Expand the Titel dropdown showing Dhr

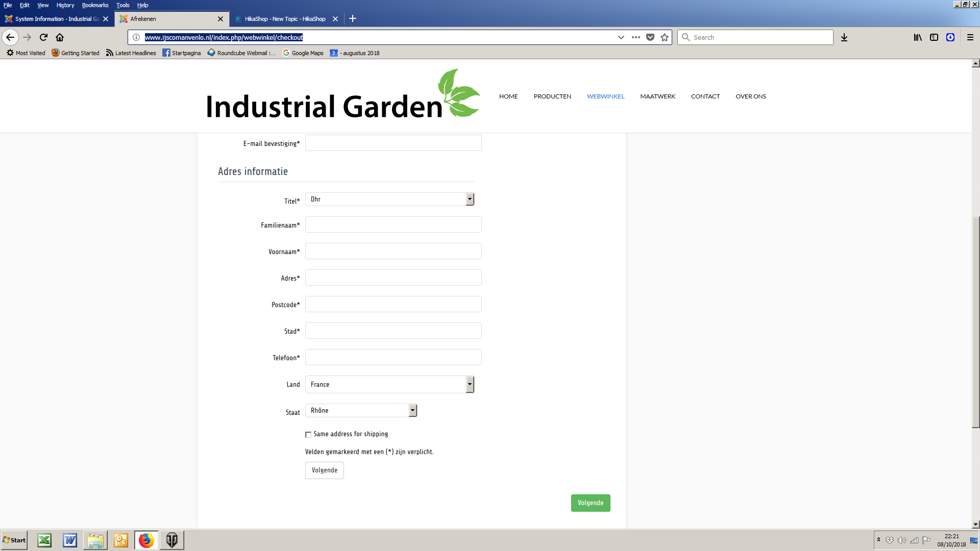[x=390, y=199]
